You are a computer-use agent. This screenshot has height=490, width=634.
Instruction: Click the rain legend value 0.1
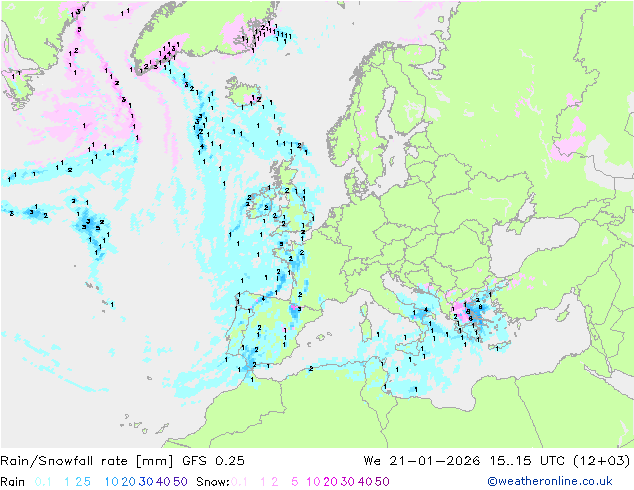tap(43, 482)
